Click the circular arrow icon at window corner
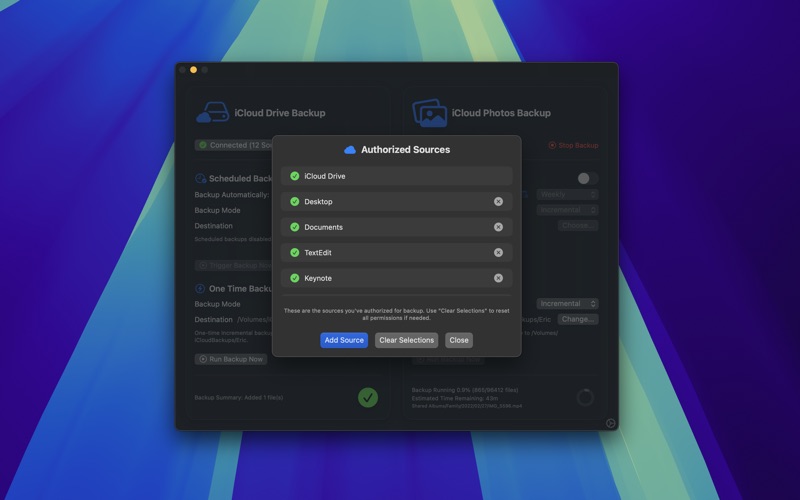Image resolution: width=800 pixels, height=500 pixels. 610,423
